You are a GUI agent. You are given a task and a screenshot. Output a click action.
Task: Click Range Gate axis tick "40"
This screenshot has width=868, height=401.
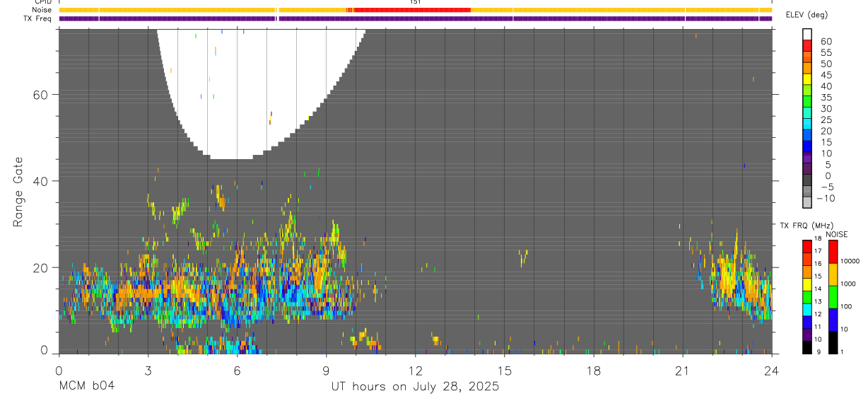tap(42, 181)
